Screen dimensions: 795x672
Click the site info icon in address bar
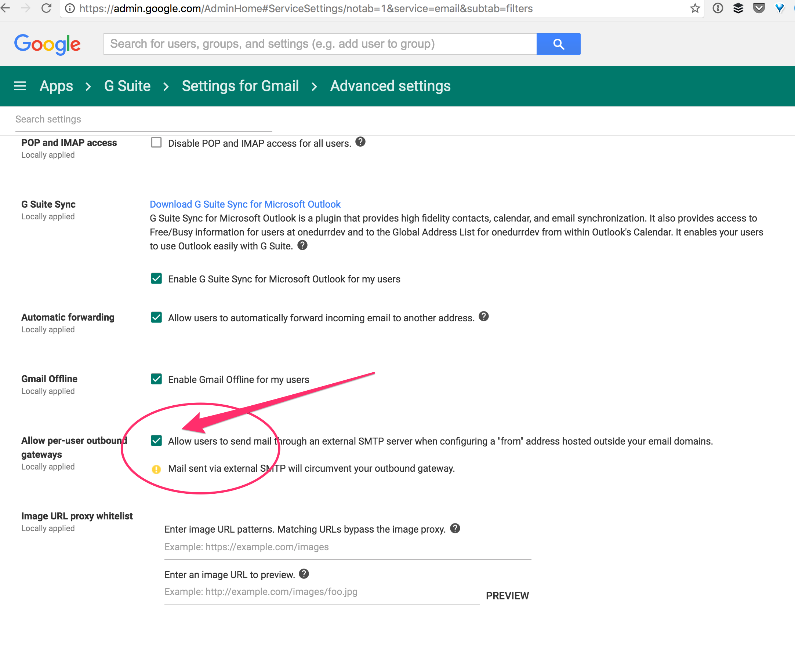tap(70, 8)
